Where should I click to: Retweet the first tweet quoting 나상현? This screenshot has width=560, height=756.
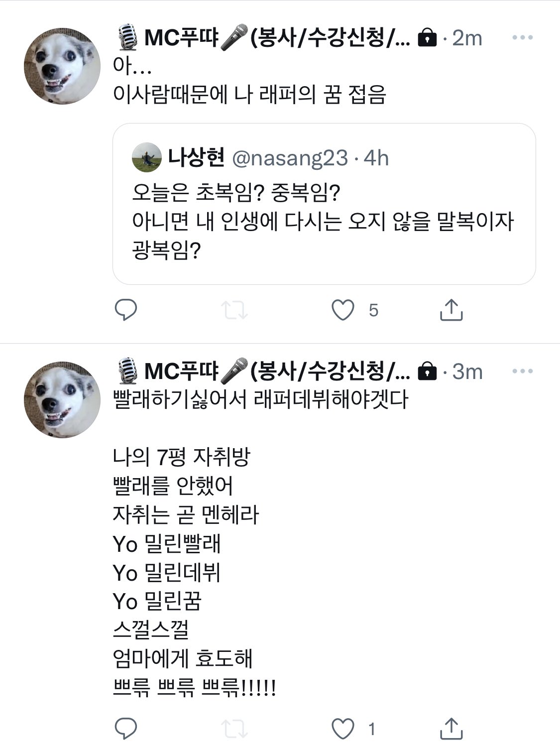[234, 310]
